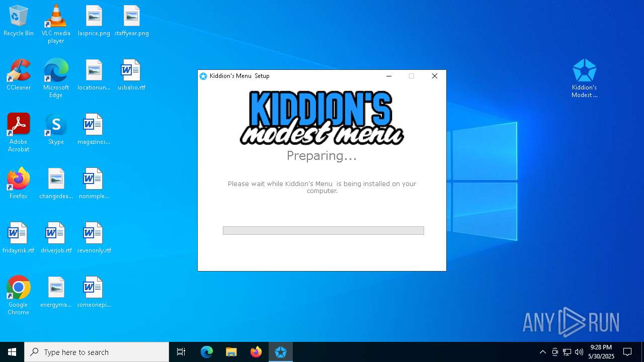Select the fridayrisk.rtf document

[19, 238]
